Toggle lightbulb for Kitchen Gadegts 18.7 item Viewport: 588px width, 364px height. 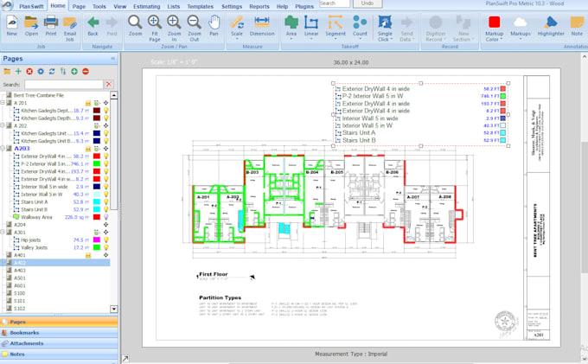pyautogui.click(x=106, y=111)
